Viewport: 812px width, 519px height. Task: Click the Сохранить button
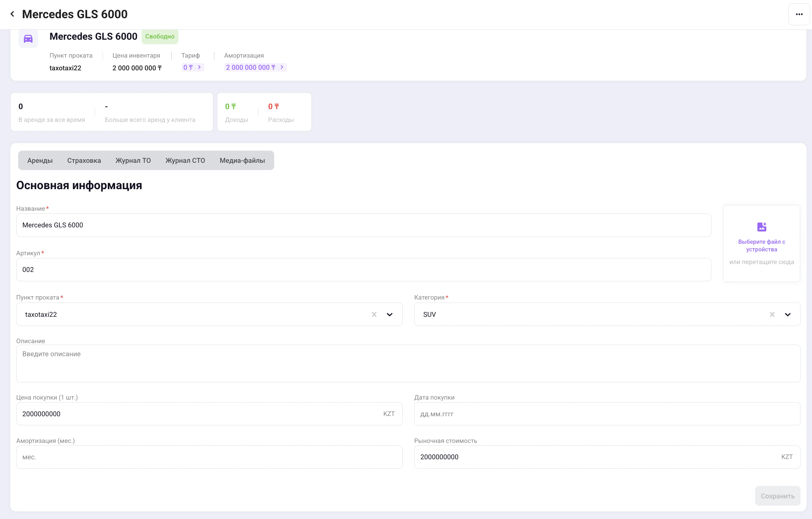pyautogui.click(x=777, y=496)
